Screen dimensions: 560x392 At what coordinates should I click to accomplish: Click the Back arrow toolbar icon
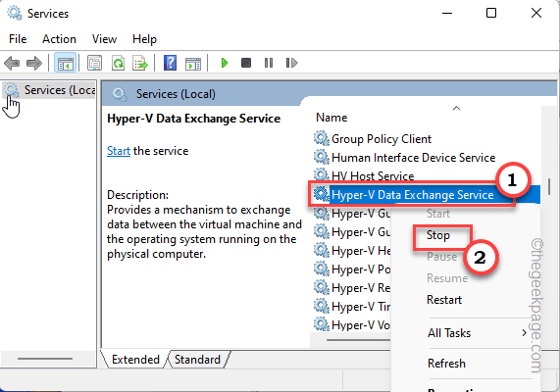coord(12,63)
